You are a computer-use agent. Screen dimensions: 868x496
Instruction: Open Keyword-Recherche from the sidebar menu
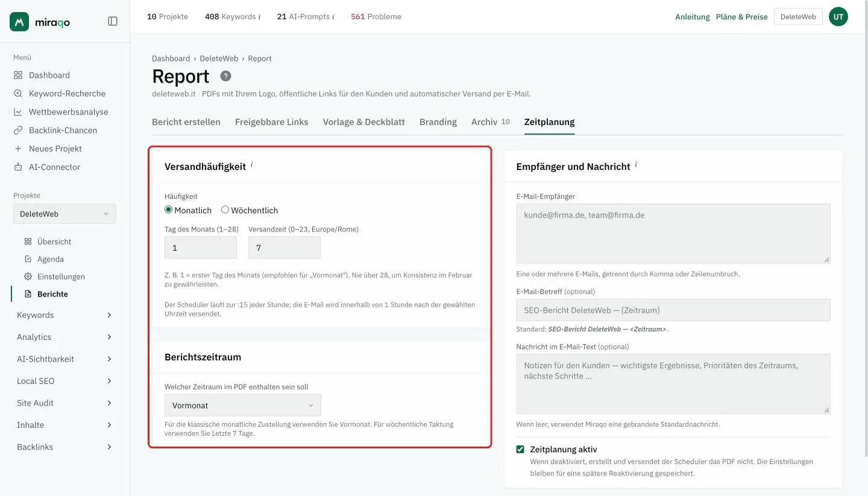click(x=67, y=93)
